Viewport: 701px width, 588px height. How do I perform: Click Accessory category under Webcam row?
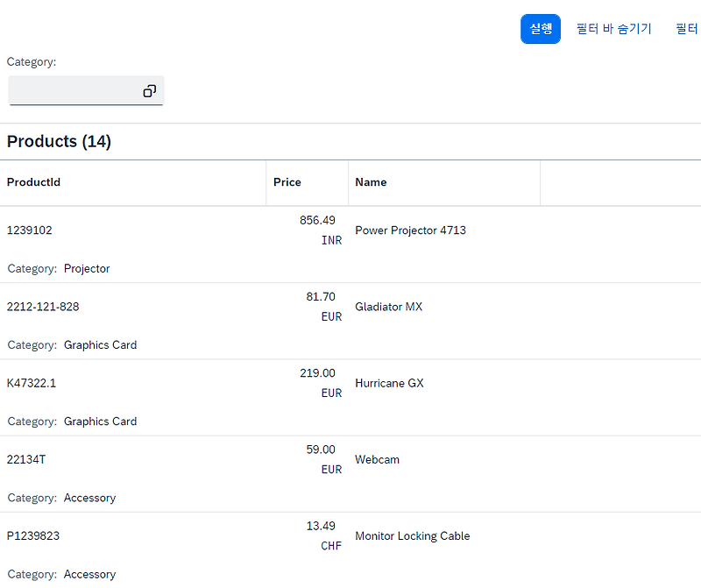pyautogui.click(x=89, y=498)
